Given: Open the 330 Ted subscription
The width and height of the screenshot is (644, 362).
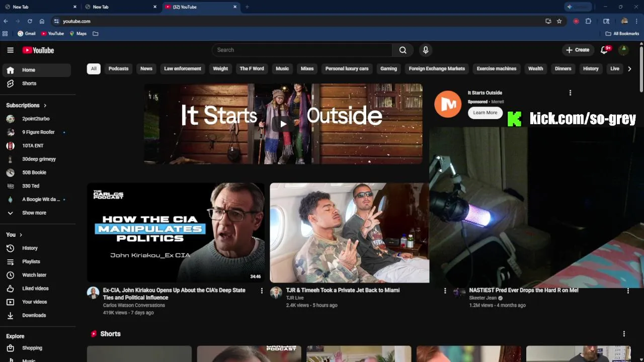Looking at the screenshot, I should [37, 186].
